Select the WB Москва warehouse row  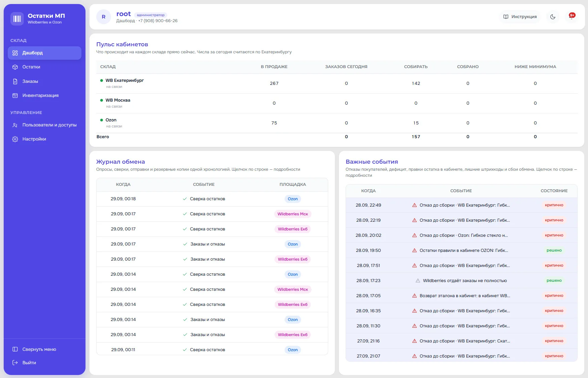click(x=337, y=103)
